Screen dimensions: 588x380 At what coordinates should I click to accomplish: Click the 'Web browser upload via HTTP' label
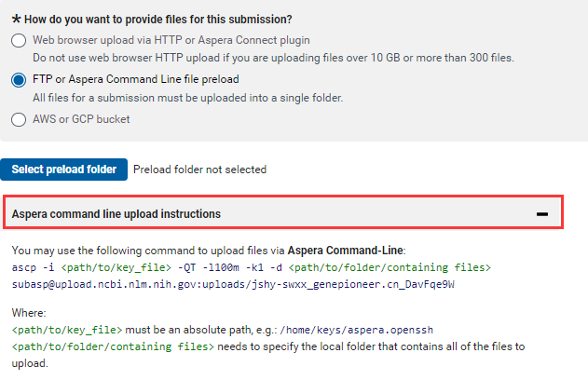(171, 40)
